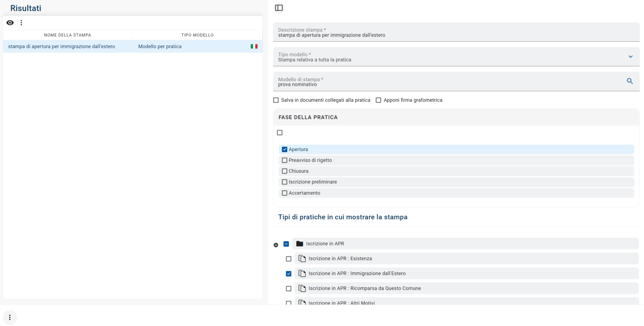Click the search icon in Modello di stampa
Screen dimensions: 644x326
630,81
